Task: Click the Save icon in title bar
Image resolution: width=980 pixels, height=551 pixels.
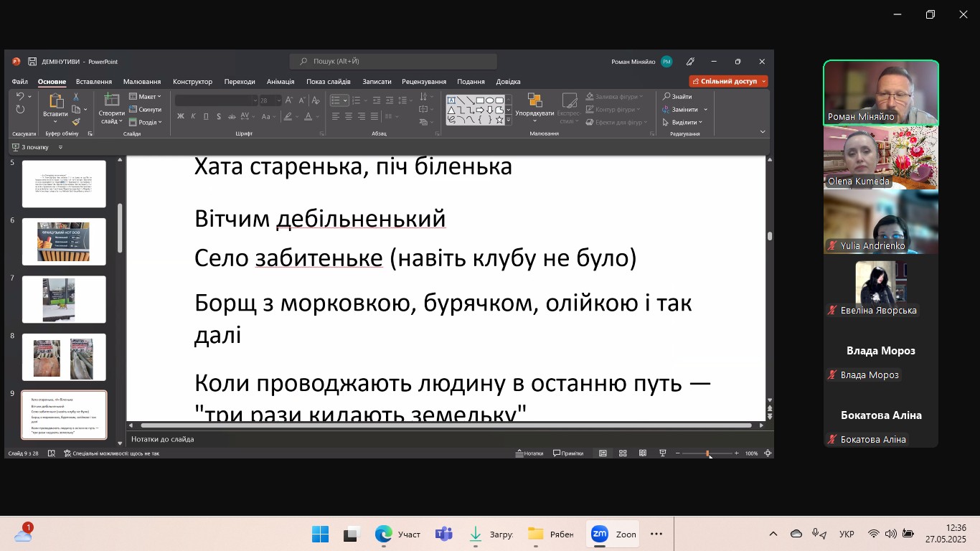Action: (32, 62)
